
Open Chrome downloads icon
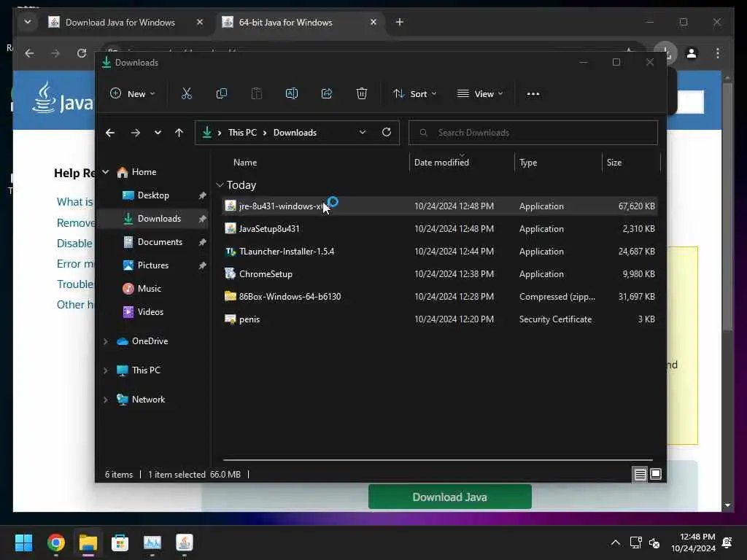pos(665,52)
